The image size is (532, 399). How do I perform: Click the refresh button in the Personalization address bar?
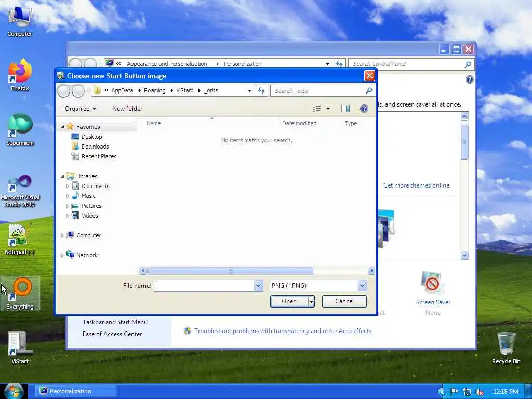339,64
